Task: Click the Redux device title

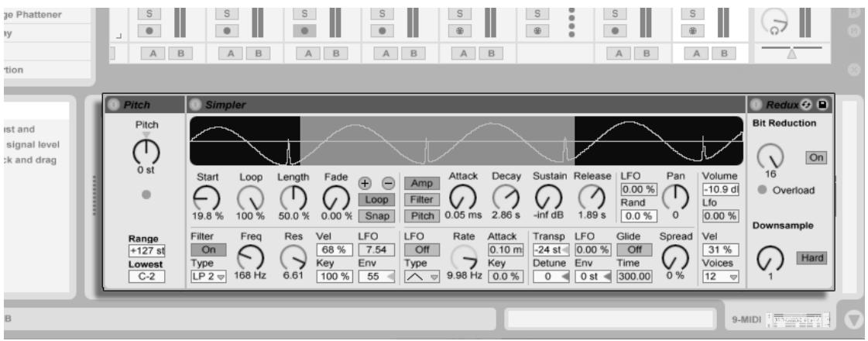Action: coord(782,105)
